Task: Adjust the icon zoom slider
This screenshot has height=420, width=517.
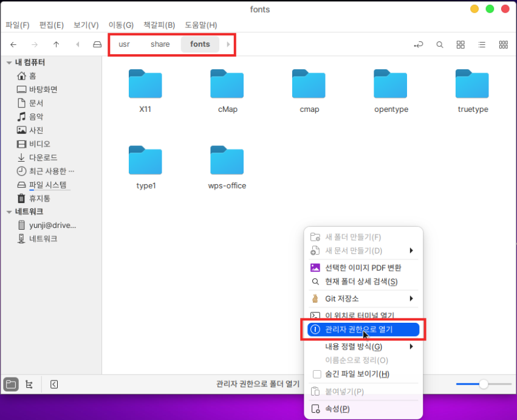Action: click(484, 384)
